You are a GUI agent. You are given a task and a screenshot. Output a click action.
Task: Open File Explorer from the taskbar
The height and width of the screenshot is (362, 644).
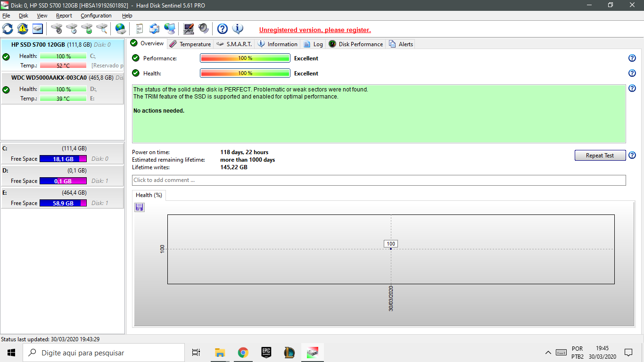tap(220, 353)
